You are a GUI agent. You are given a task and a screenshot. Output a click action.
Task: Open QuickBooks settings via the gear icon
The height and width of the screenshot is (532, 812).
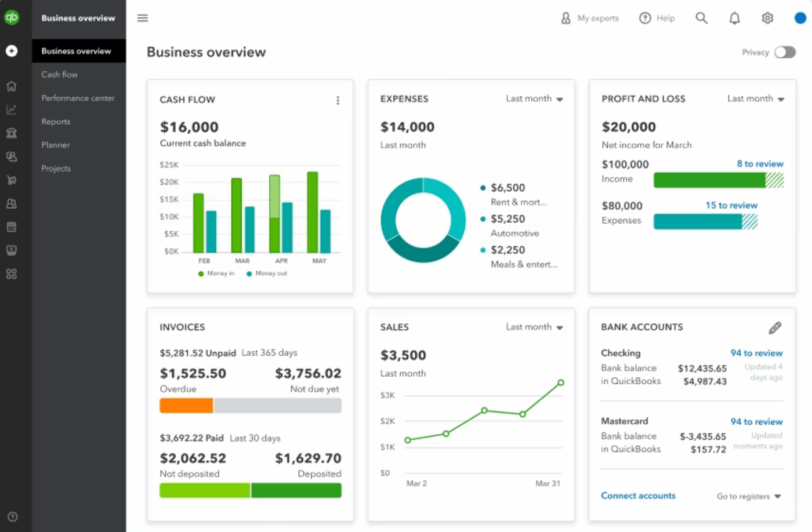point(767,18)
